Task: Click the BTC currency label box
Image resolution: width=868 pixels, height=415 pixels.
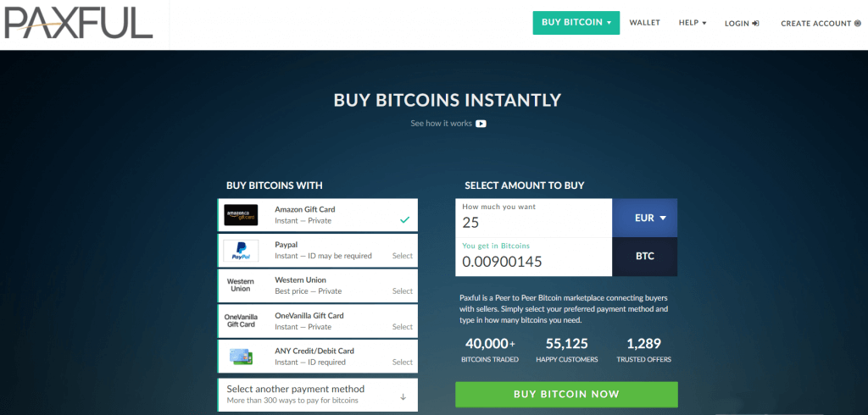Action: click(x=645, y=257)
